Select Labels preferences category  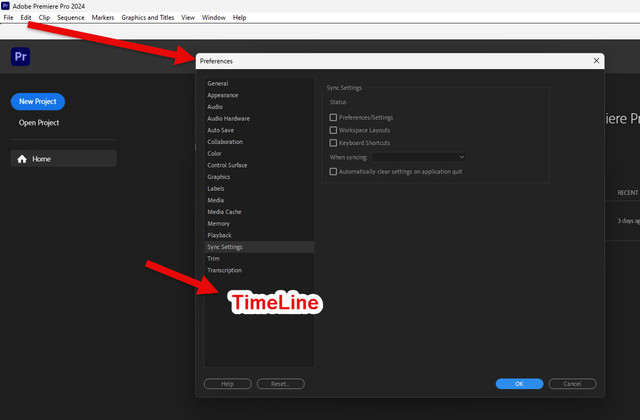tap(259, 189)
